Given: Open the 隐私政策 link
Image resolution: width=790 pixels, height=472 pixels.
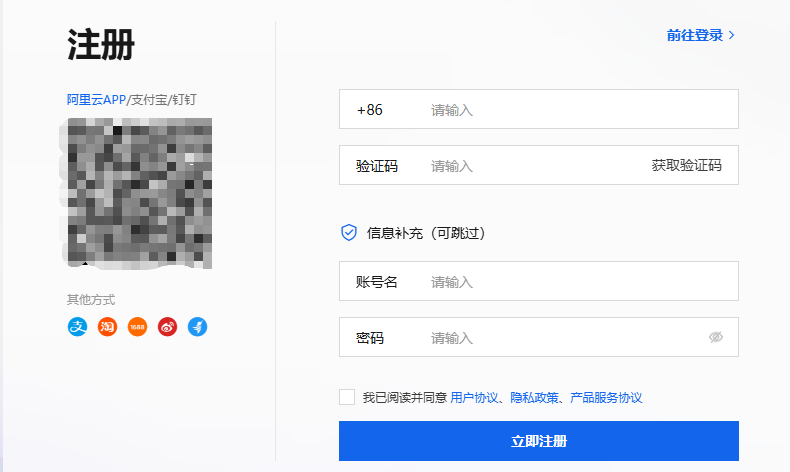Looking at the screenshot, I should click(x=535, y=398).
